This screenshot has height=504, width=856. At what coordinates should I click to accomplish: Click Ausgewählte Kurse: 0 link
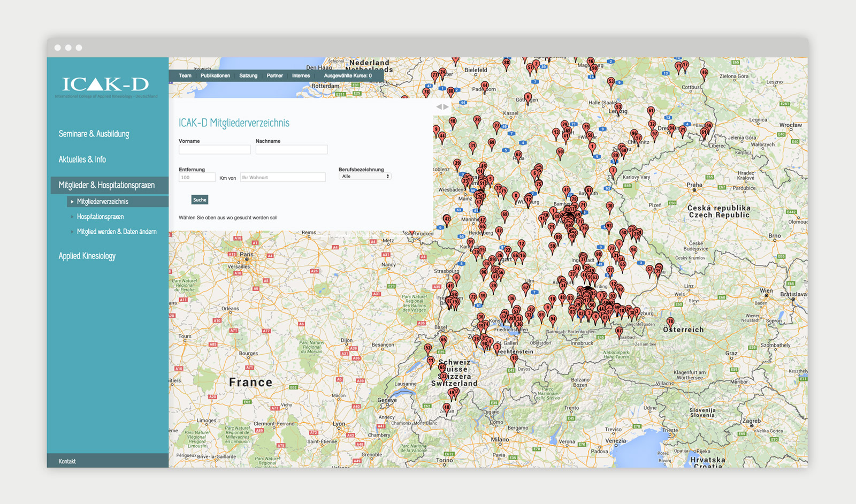pos(348,76)
